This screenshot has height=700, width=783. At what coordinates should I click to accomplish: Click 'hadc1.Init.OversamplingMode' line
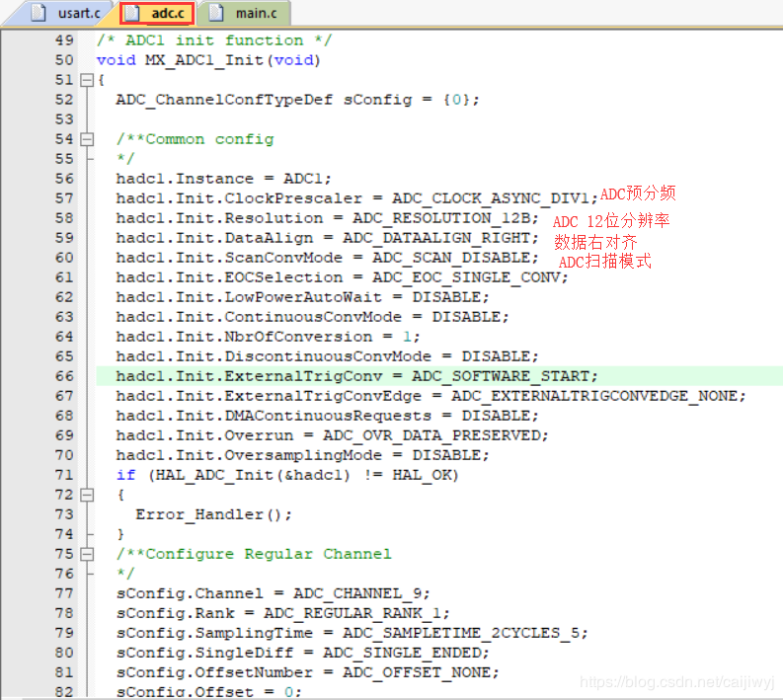click(x=302, y=455)
